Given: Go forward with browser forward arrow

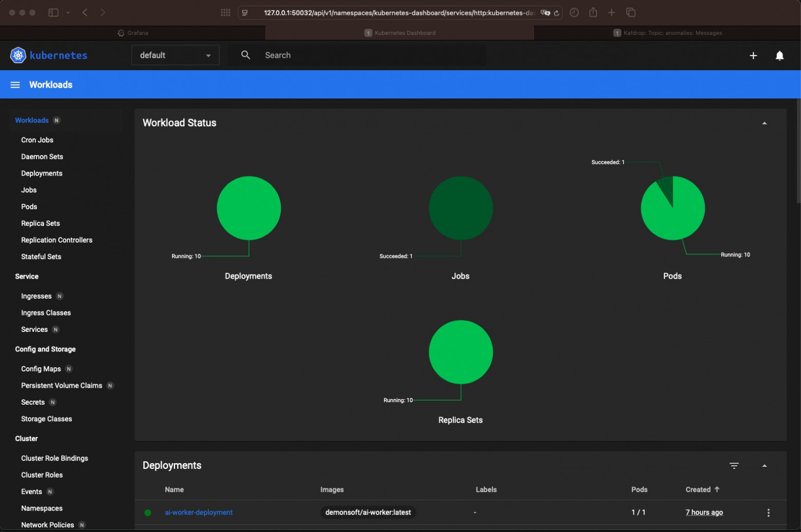Looking at the screenshot, I should pyautogui.click(x=103, y=12).
